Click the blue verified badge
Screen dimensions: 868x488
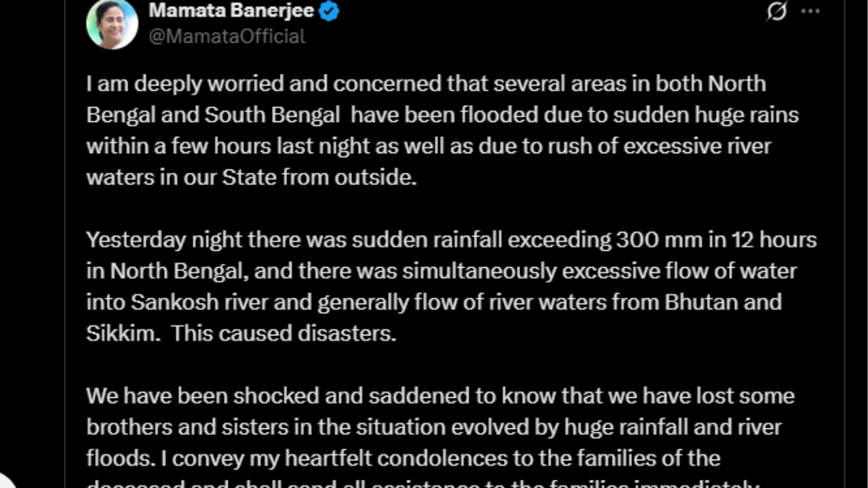[329, 11]
